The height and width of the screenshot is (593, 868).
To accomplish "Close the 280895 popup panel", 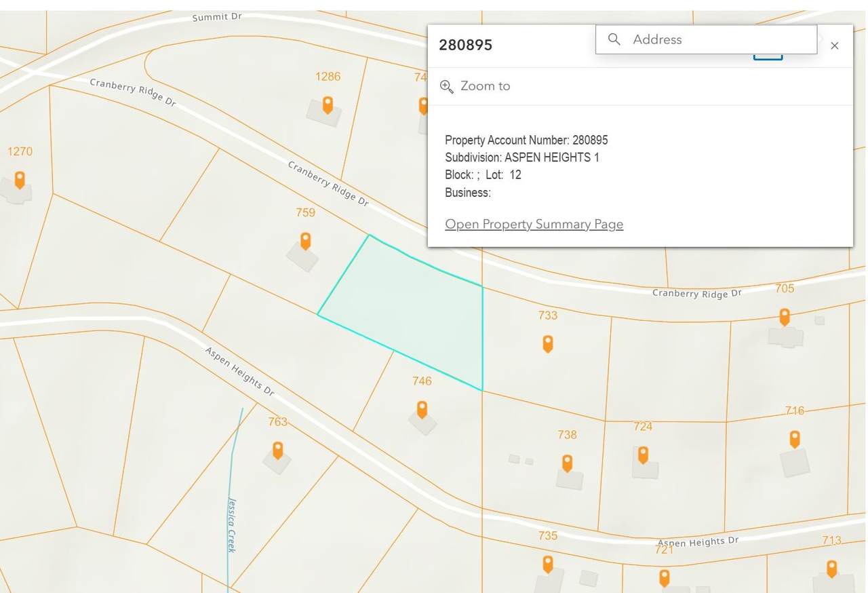I will tap(835, 45).
